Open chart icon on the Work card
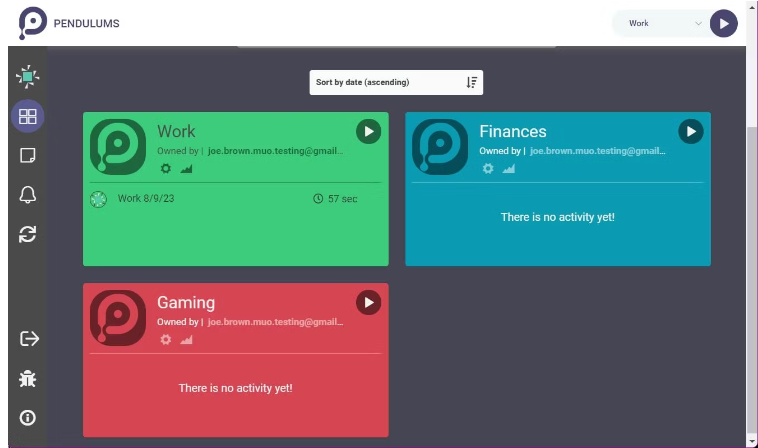758x448 pixels. tap(186, 169)
